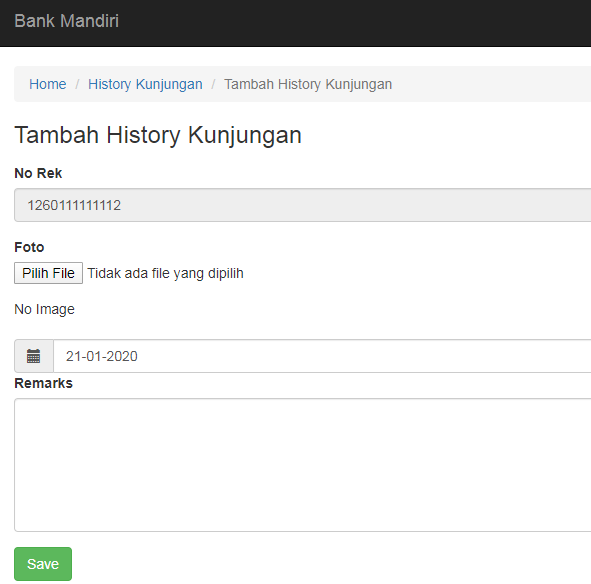Open History Kunjungan breadcrumb link
This screenshot has height=584, width=591.
pos(145,84)
